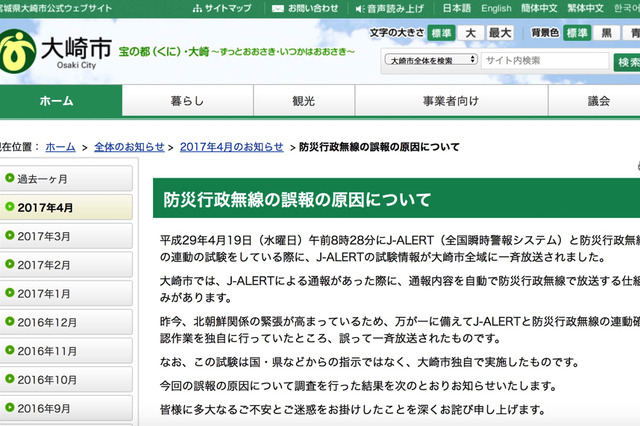The width and height of the screenshot is (640, 426).
Task: Click the paragraph starting 昨今、北朝鮮関係の緊張
Action: click(400, 330)
